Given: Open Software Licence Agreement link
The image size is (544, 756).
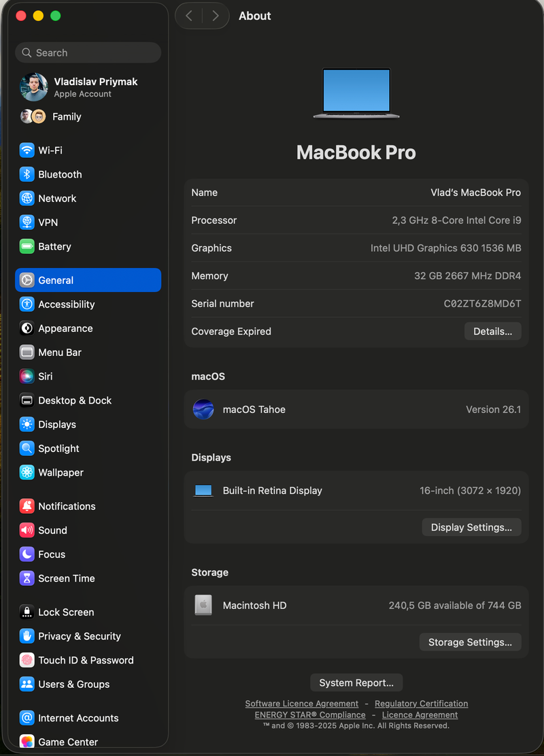Looking at the screenshot, I should (302, 704).
